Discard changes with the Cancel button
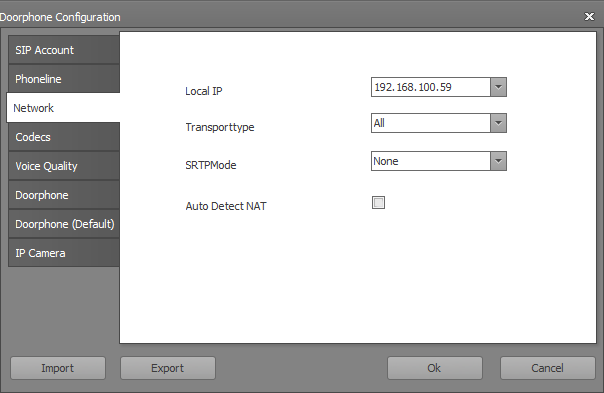604x393 pixels. pos(547,368)
